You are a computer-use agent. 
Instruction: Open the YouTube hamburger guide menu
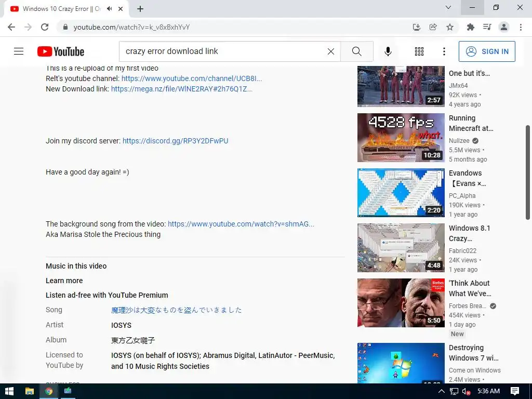[19, 51]
